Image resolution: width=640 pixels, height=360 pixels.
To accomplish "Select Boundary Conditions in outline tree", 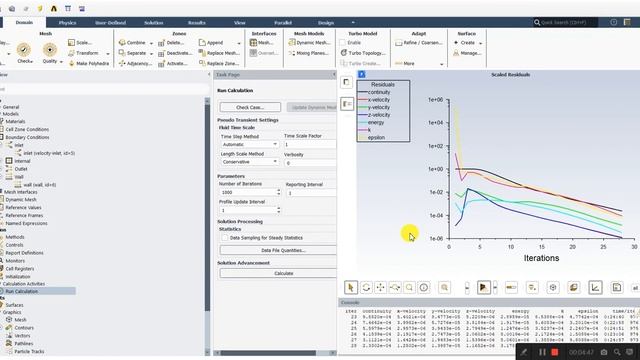I will [27, 137].
